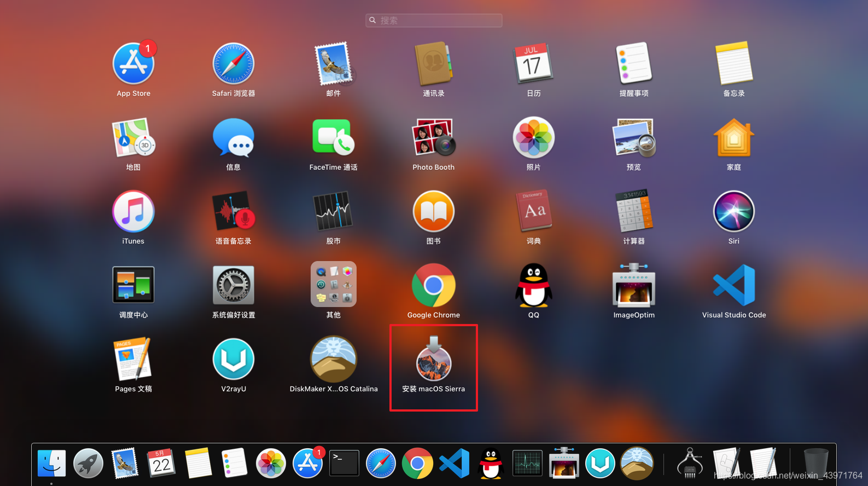Open QQ from the Launchpad grid
This screenshot has height=486, width=868.
click(x=534, y=285)
